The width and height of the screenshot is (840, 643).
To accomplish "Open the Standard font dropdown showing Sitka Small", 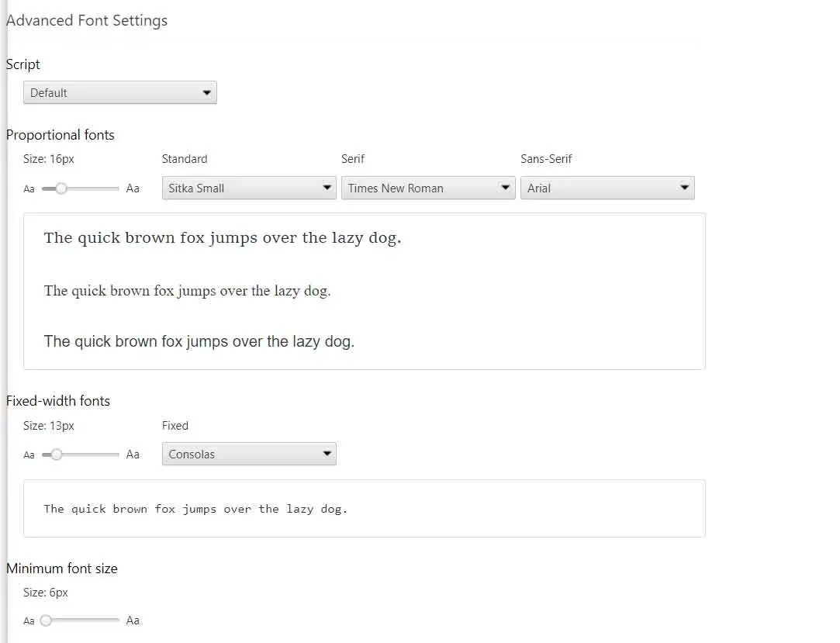I will click(249, 188).
